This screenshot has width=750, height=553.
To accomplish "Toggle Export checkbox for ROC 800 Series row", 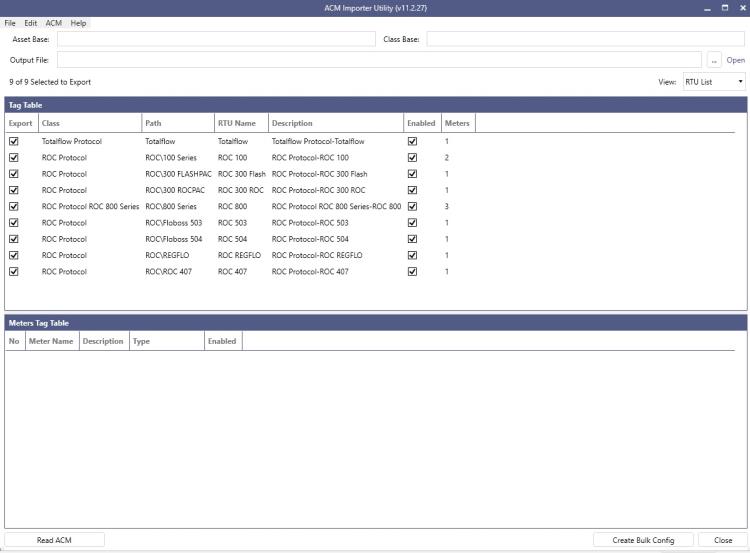I will coord(14,207).
